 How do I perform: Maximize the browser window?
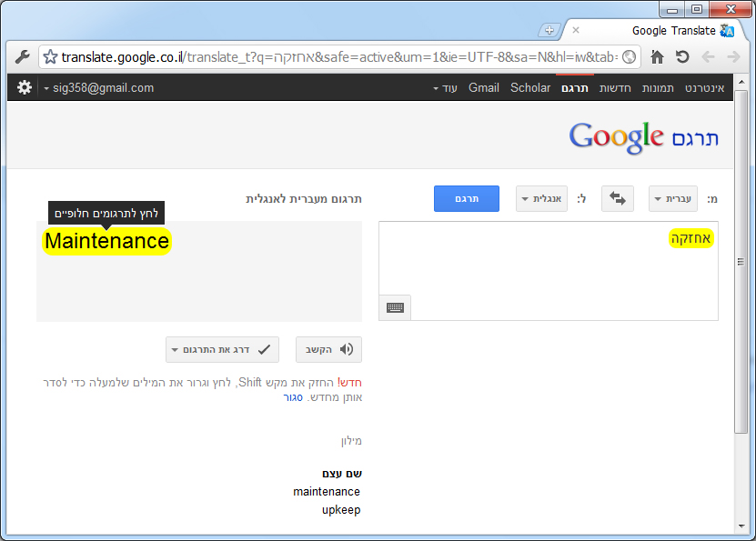point(697,9)
